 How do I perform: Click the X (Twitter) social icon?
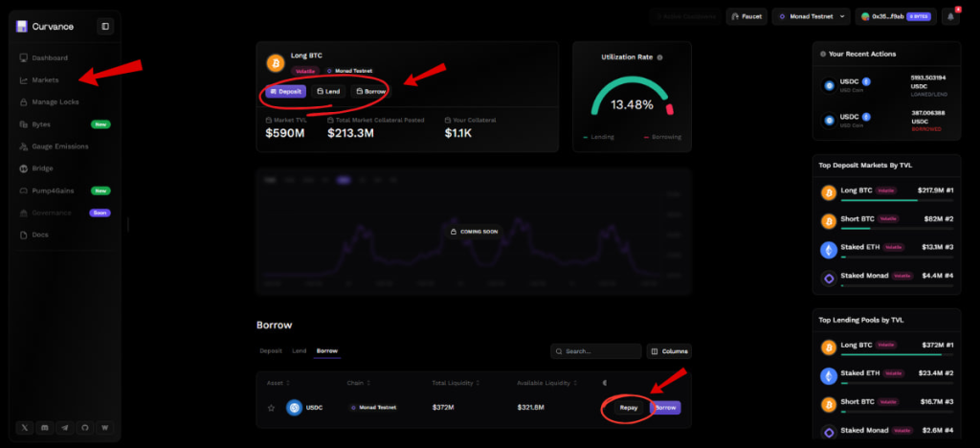(x=25, y=427)
